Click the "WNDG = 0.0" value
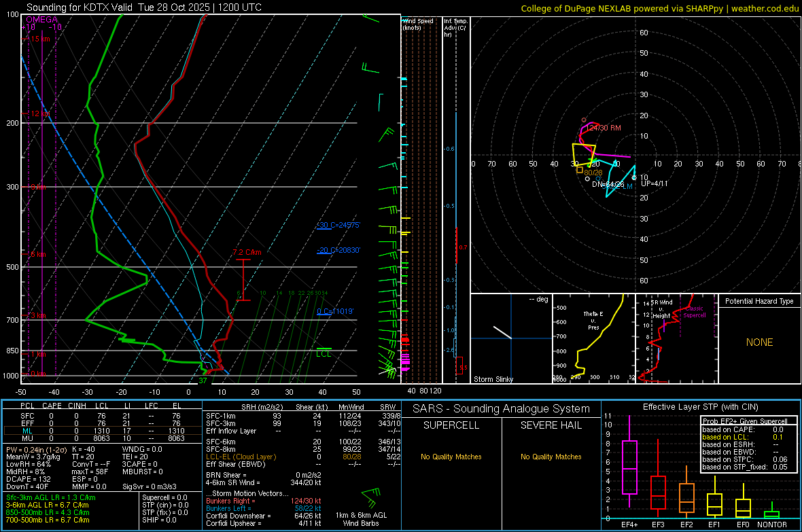 [142, 449]
